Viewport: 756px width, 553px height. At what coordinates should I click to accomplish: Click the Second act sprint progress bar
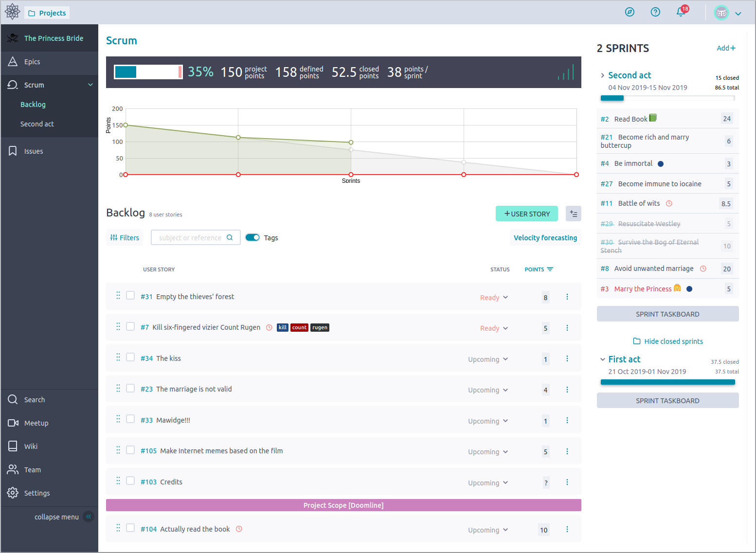pyautogui.click(x=667, y=98)
